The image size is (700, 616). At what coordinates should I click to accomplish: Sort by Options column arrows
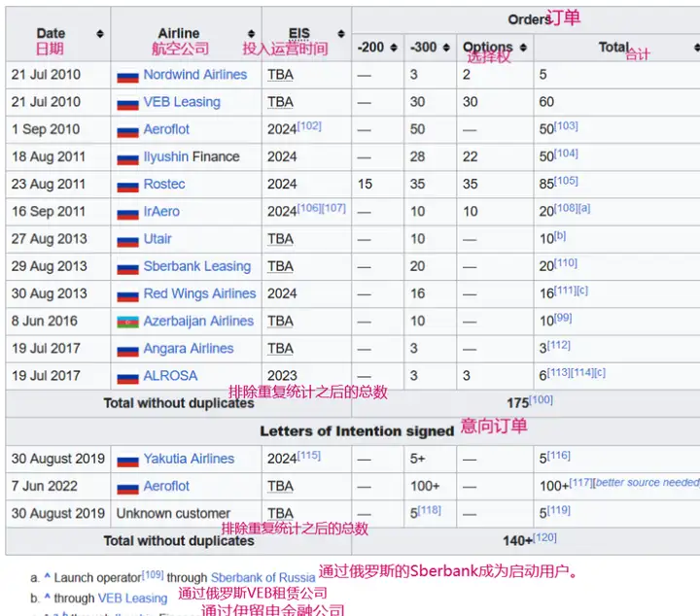click(x=523, y=48)
